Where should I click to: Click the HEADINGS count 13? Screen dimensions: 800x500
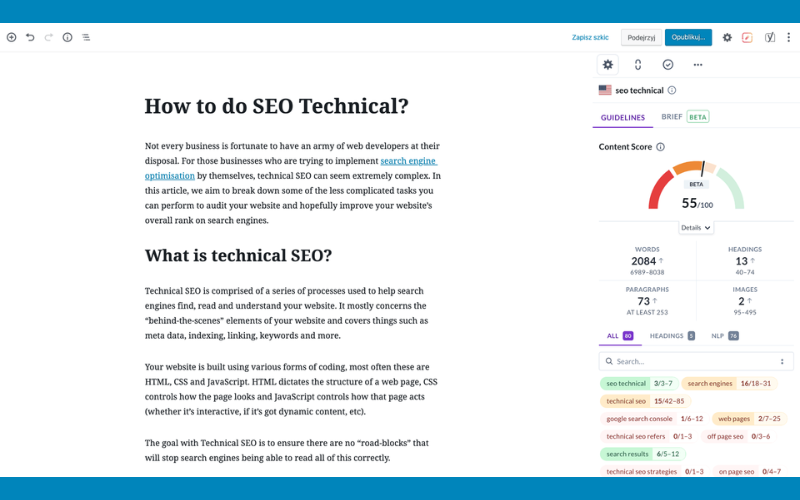(x=741, y=261)
